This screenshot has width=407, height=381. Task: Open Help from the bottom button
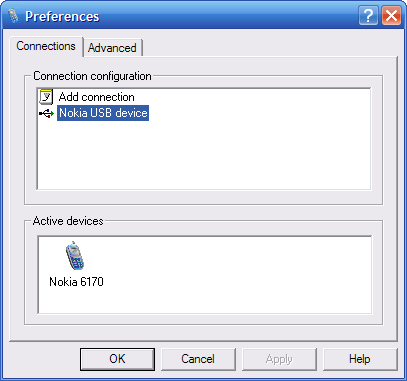[360, 359]
